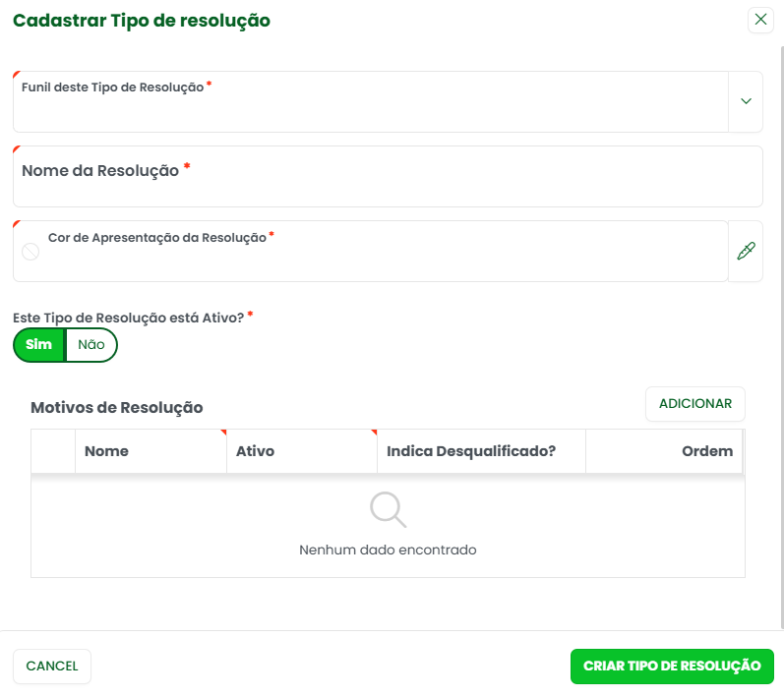
Task: Focus the Nome da Resolução input field
Action: coord(388,177)
